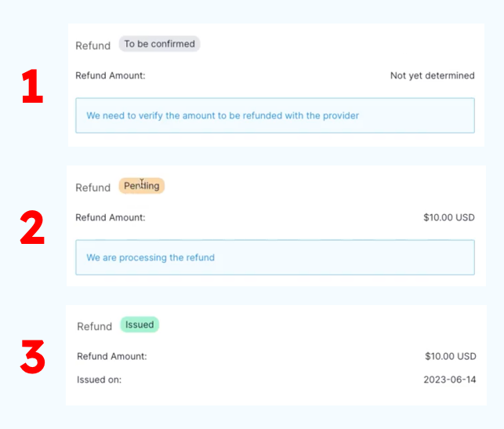Viewport: 504px width, 429px height.
Task: Click the "Issued on:" label
Action: (x=99, y=380)
